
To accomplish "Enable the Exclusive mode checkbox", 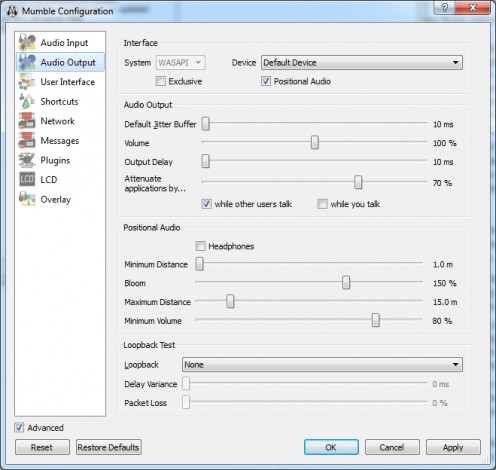I will (161, 81).
